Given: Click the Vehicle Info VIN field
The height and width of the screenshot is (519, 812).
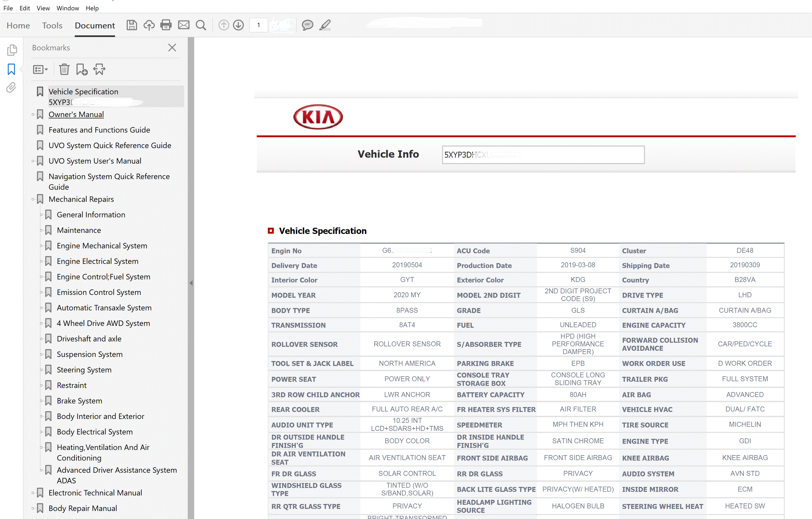Looking at the screenshot, I should tap(543, 155).
